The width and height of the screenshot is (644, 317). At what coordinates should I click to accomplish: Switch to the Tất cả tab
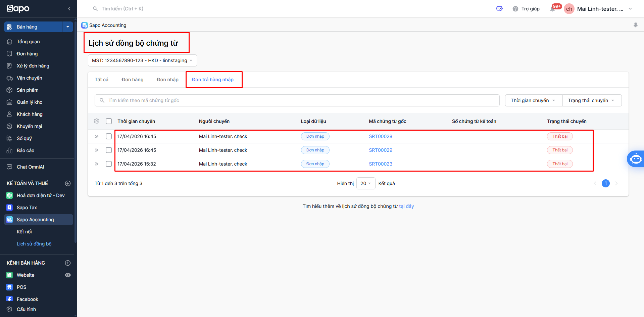[101, 80]
